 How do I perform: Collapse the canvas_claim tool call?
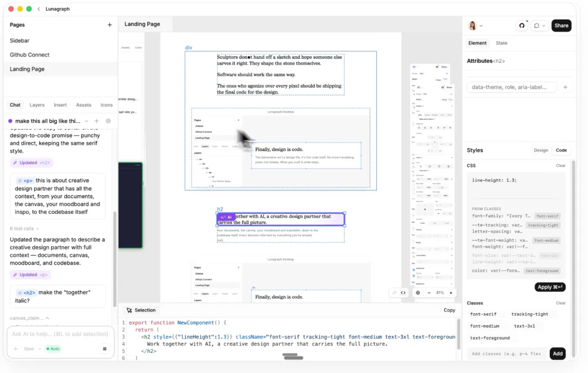click(29, 318)
